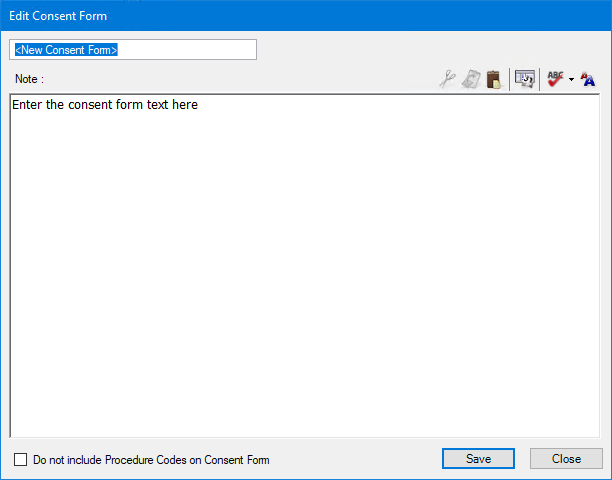This screenshot has width=612, height=480.
Task: Open the insert template icon beside Paste
Action: coord(525,79)
